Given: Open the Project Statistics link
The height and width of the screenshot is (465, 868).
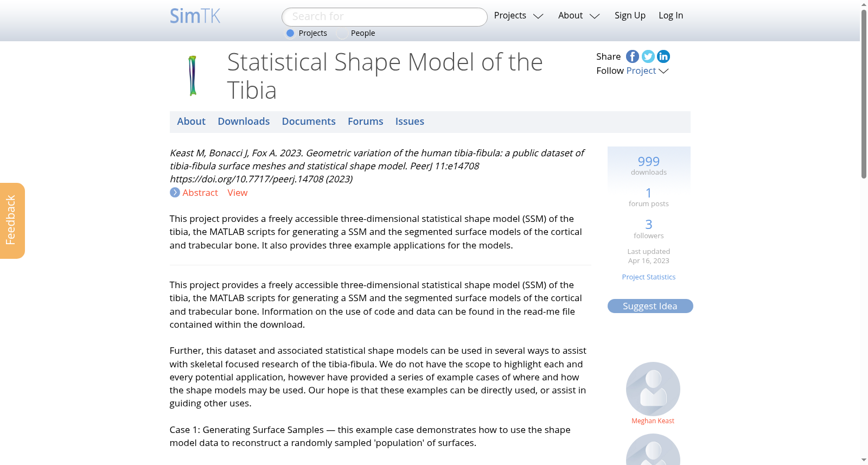Looking at the screenshot, I should 649,277.
